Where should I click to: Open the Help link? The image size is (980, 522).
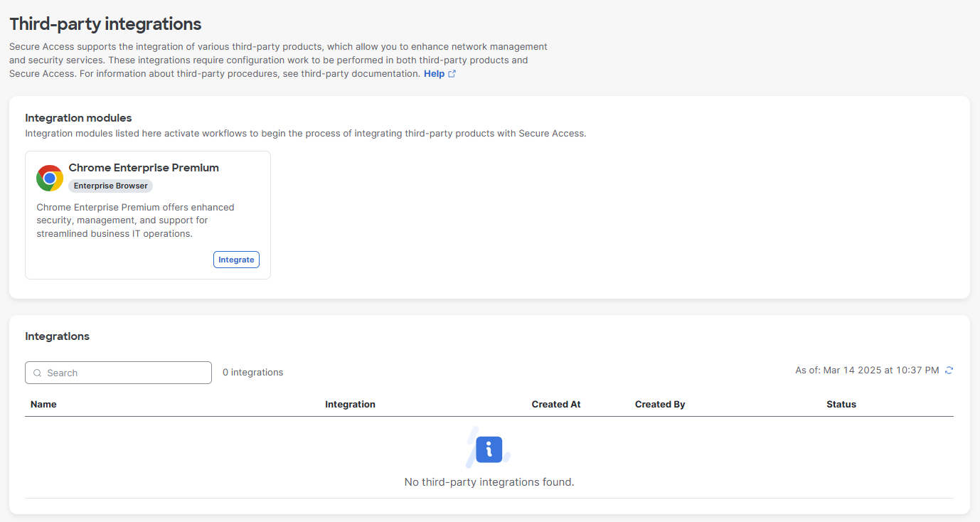(434, 74)
